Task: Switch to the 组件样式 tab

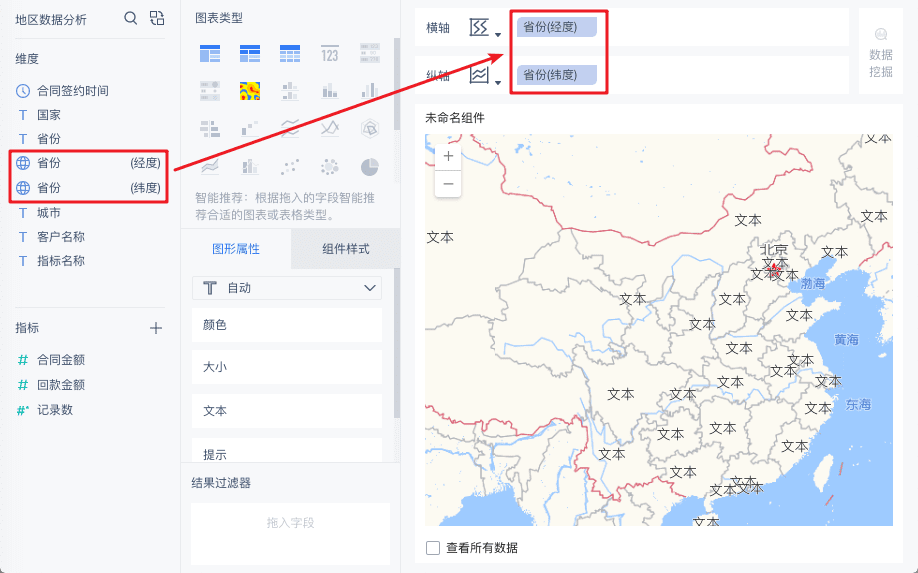Action: click(x=345, y=249)
